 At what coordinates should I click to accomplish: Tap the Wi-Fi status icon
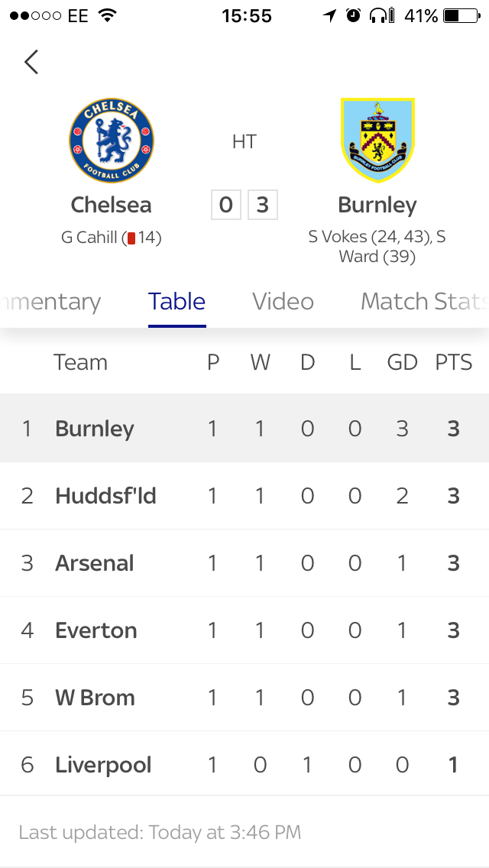click(108, 15)
